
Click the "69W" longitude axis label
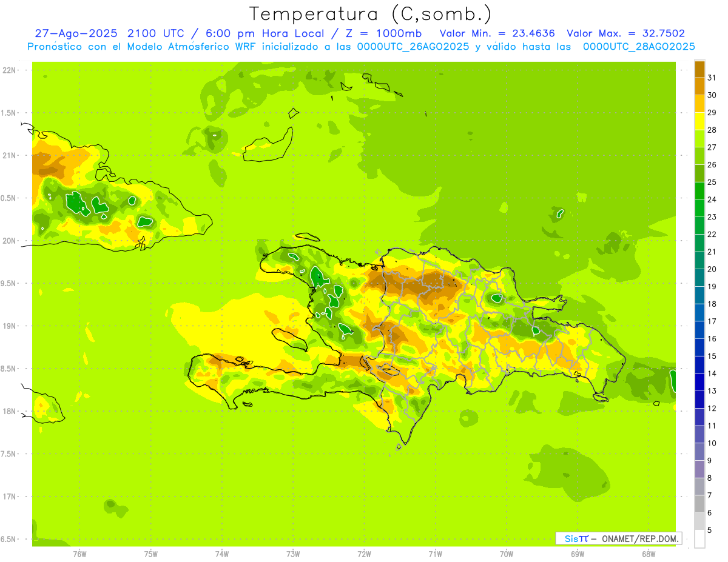[578, 554]
